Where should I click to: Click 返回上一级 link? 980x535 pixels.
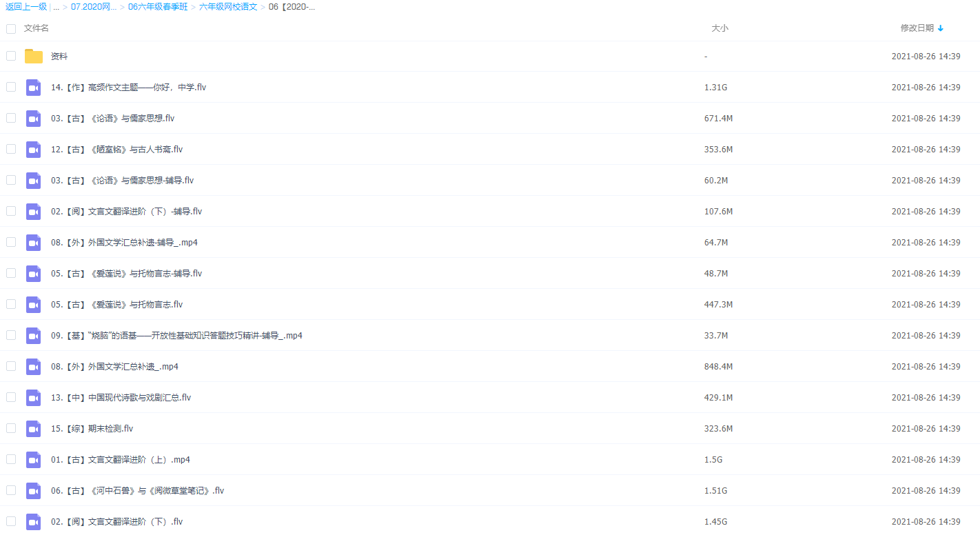pyautogui.click(x=26, y=7)
